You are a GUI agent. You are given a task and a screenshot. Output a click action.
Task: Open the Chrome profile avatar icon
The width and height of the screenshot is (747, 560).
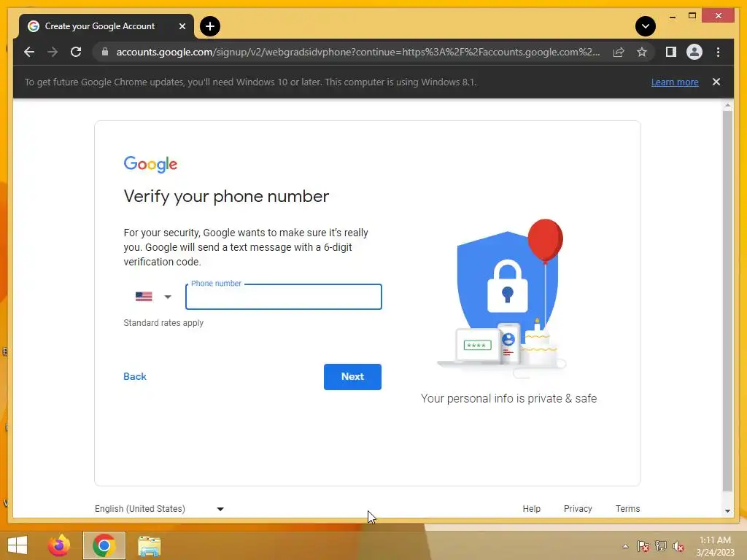pyautogui.click(x=694, y=52)
